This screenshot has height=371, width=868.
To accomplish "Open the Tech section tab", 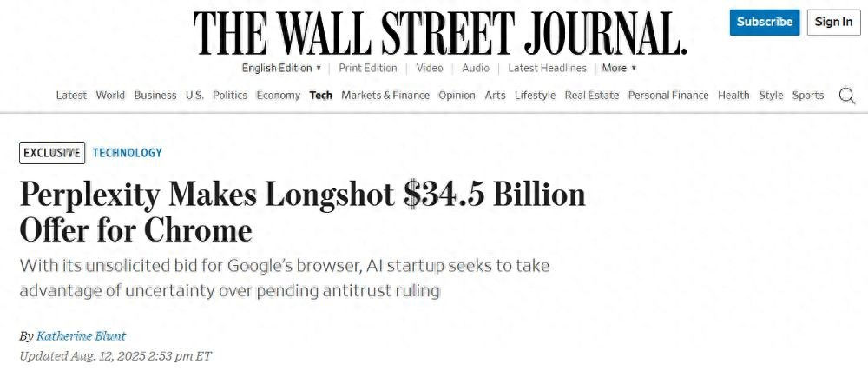I will tap(321, 96).
